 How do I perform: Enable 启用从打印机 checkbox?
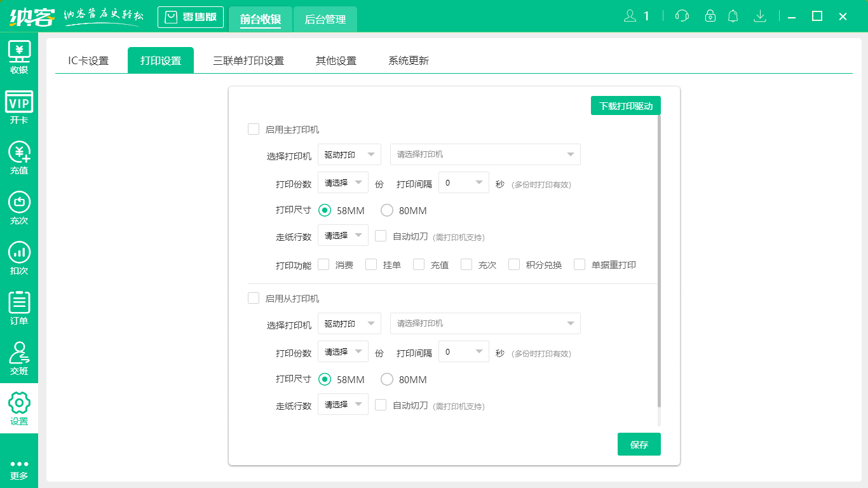(x=254, y=298)
